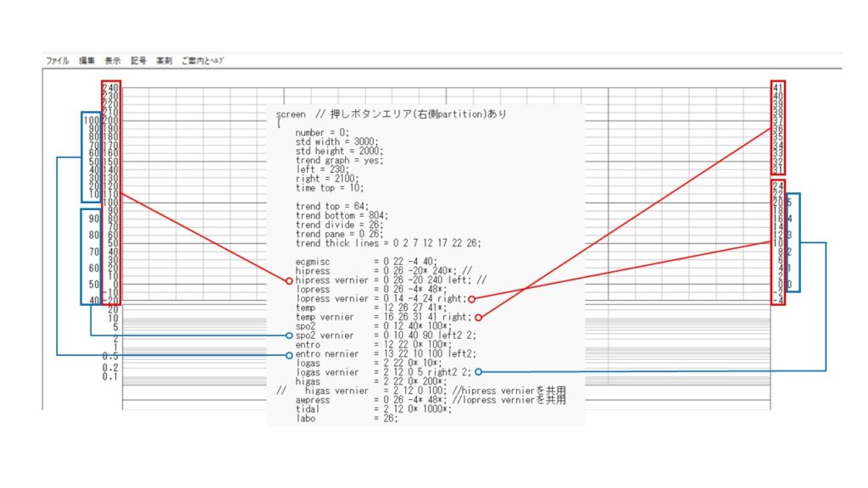
Task: Click red circle marker after lopress vernier line
Action: (x=471, y=299)
